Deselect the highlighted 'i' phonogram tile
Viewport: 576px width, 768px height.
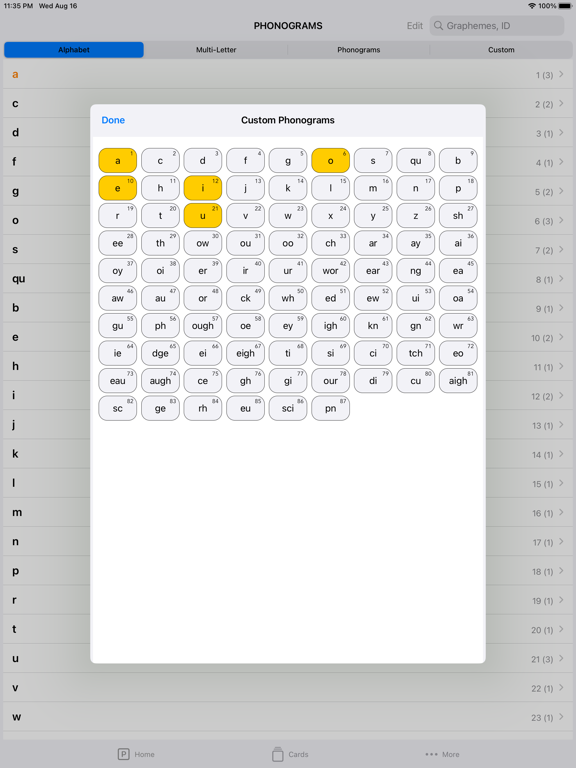point(203,188)
